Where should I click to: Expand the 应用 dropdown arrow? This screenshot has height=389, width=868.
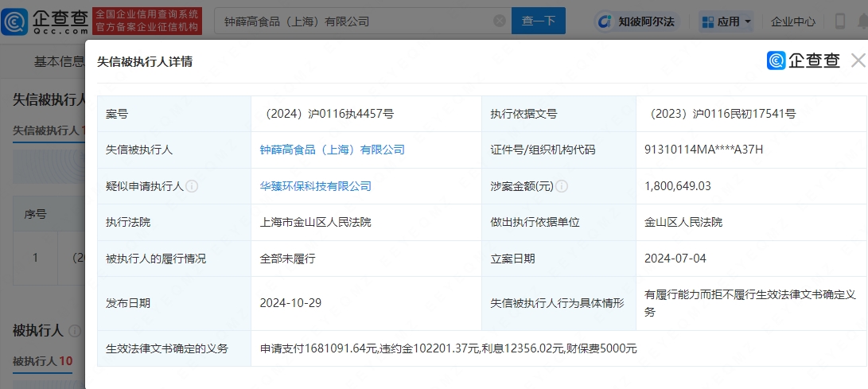(x=747, y=21)
